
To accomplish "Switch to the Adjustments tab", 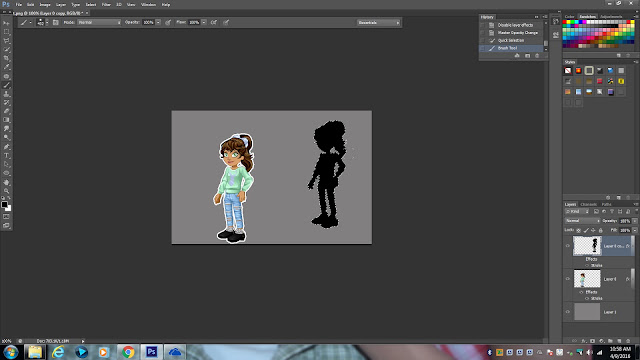I will pyautogui.click(x=611, y=17).
